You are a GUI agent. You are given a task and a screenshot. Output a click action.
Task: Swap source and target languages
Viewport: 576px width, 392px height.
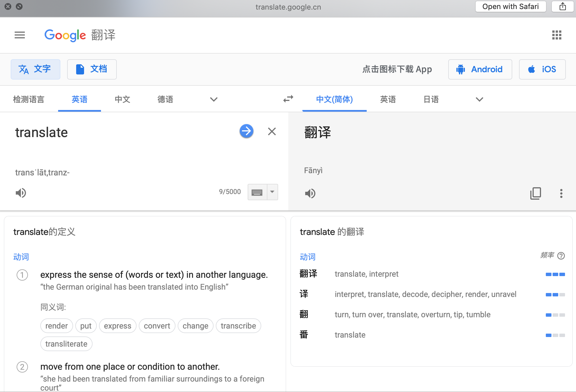tap(288, 99)
